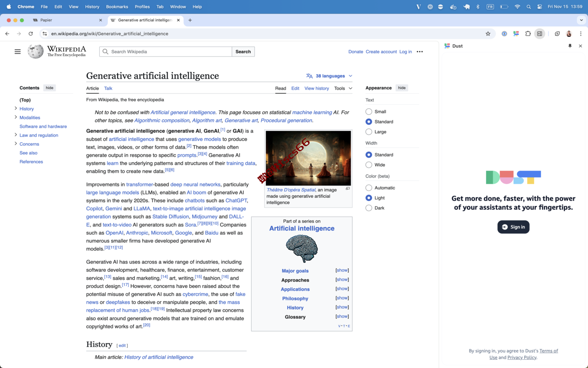Click the Wikipedia Search button
This screenshot has width=588, height=368.
coord(243,52)
